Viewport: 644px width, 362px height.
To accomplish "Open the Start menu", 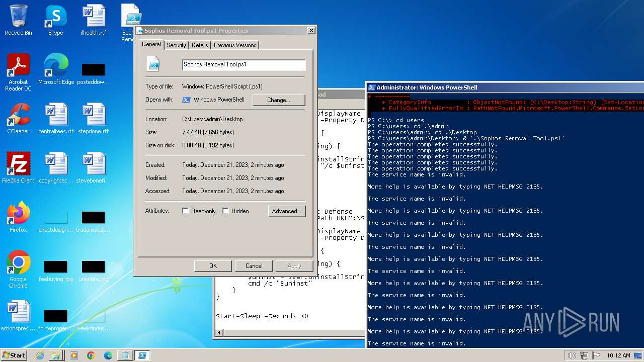I will click(14, 355).
